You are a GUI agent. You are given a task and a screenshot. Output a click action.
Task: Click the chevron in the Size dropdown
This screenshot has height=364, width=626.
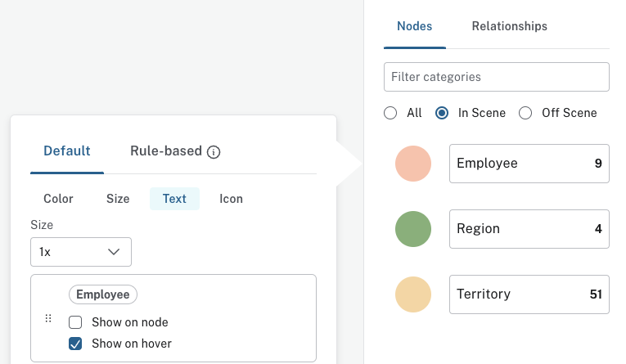(114, 252)
